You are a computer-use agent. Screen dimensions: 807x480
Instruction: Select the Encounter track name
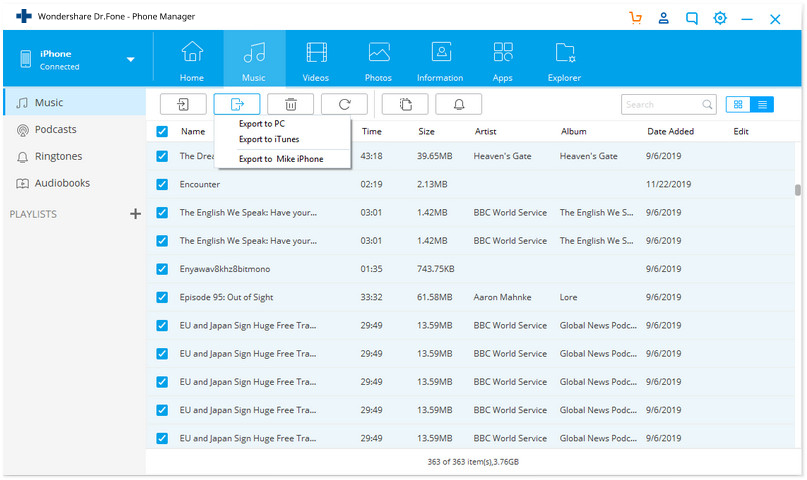(200, 184)
